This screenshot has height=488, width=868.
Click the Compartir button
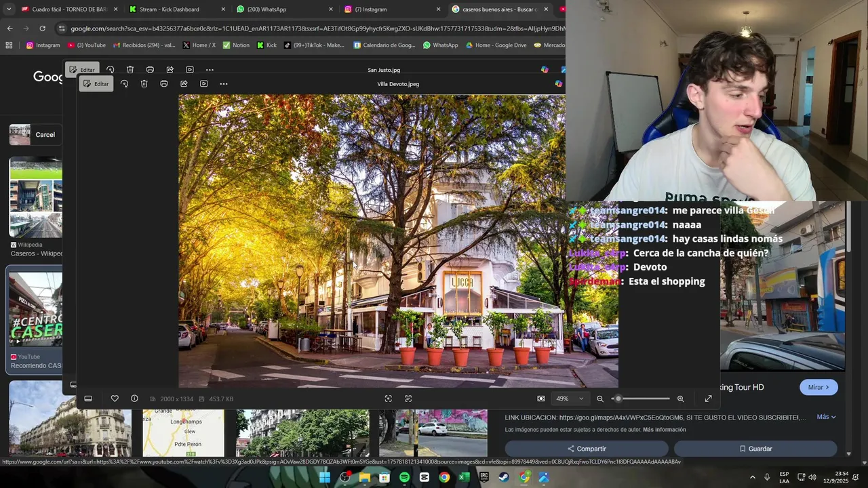[587, 449]
